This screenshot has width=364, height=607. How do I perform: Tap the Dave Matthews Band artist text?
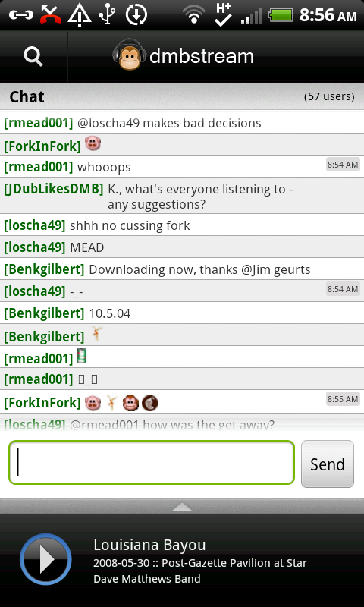(147, 579)
